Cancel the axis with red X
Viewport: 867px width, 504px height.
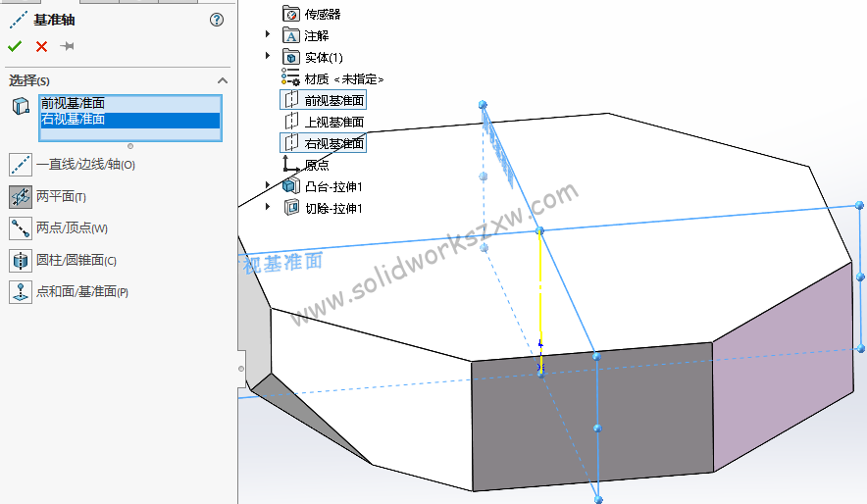click(x=41, y=46)
